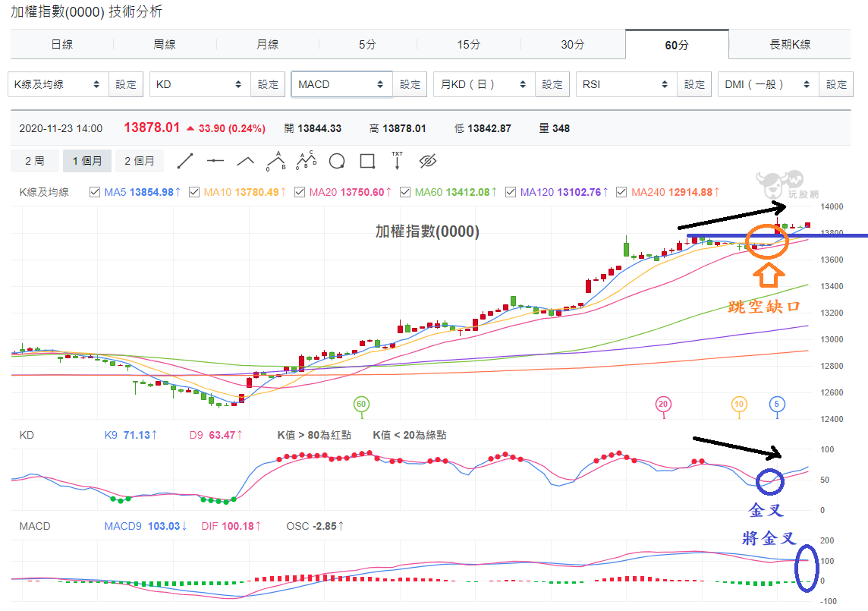Select the trend line drawing tool

click(x=185, y=161)
